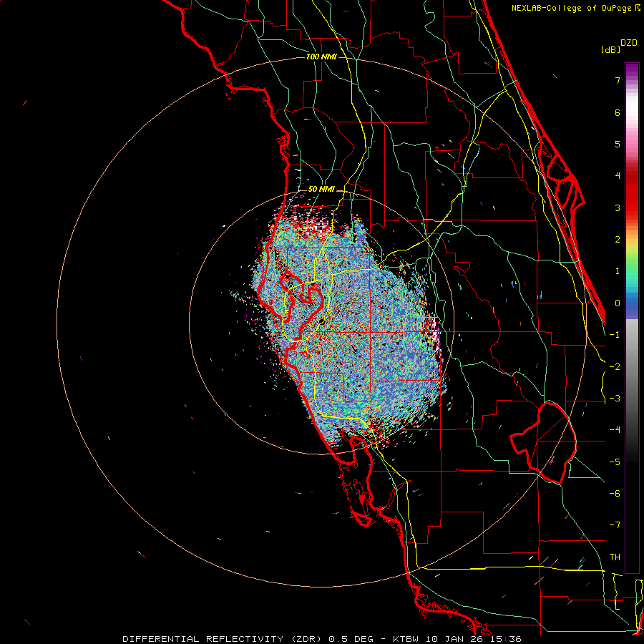Viewport: 644px width, 644px height.
Task: Click the 50 NMI range ring label
Action: [x=321, y=189]
